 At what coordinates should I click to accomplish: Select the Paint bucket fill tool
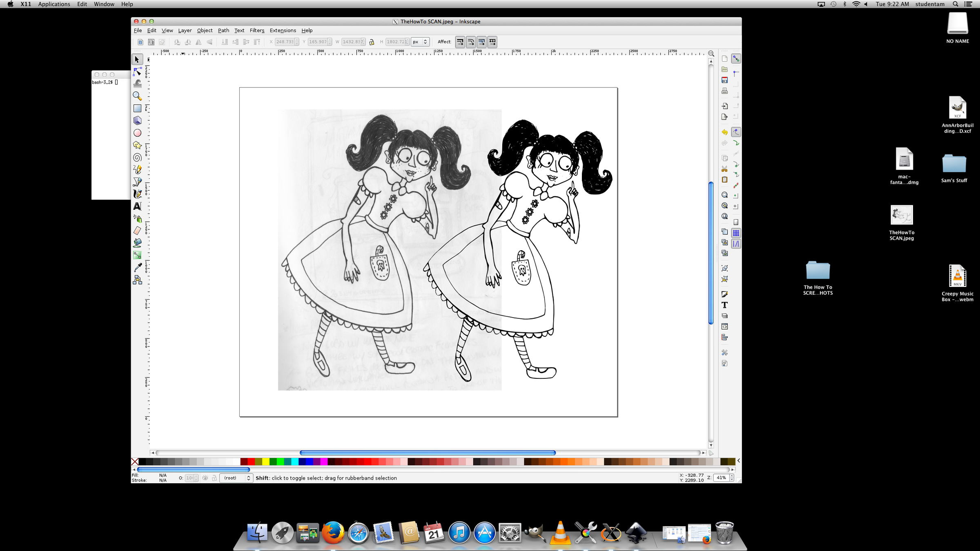(138, 243)
